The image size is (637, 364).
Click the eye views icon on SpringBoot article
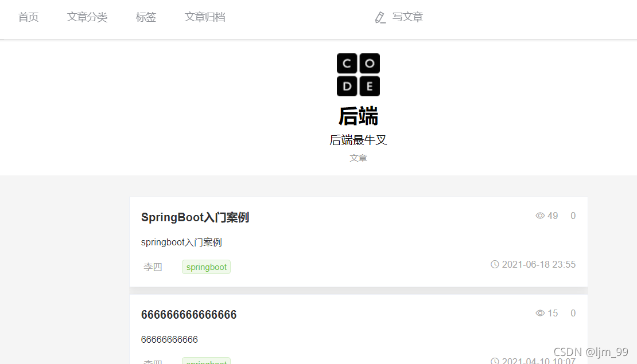click(540, 216)
